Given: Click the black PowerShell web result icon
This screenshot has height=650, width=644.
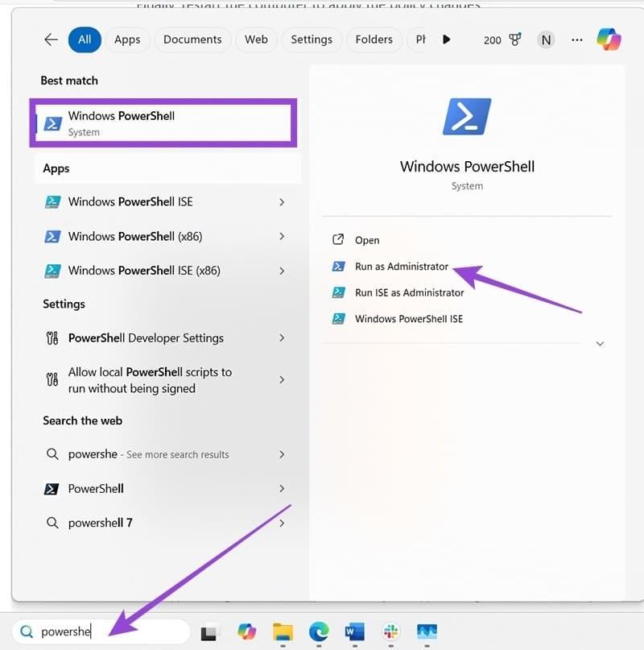Looking at the screenshot, I should (x=52, y=489).
